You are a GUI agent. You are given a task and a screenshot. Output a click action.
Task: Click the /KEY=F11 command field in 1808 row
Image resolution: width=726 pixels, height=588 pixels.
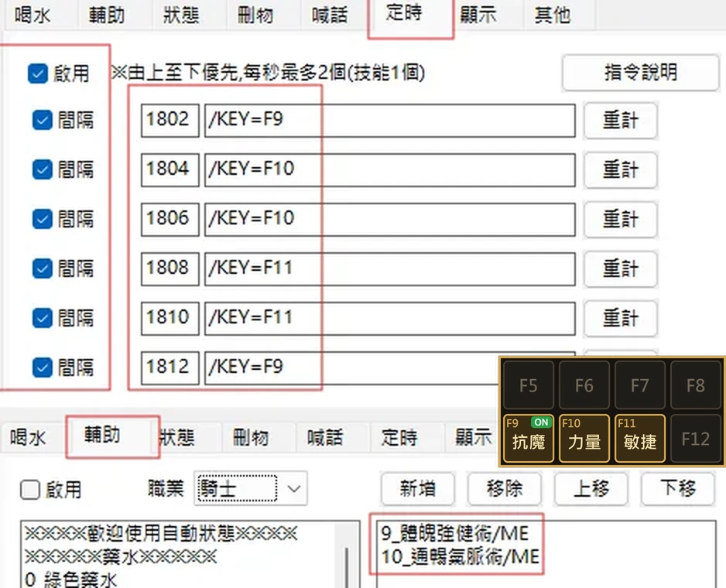point(390,269)
